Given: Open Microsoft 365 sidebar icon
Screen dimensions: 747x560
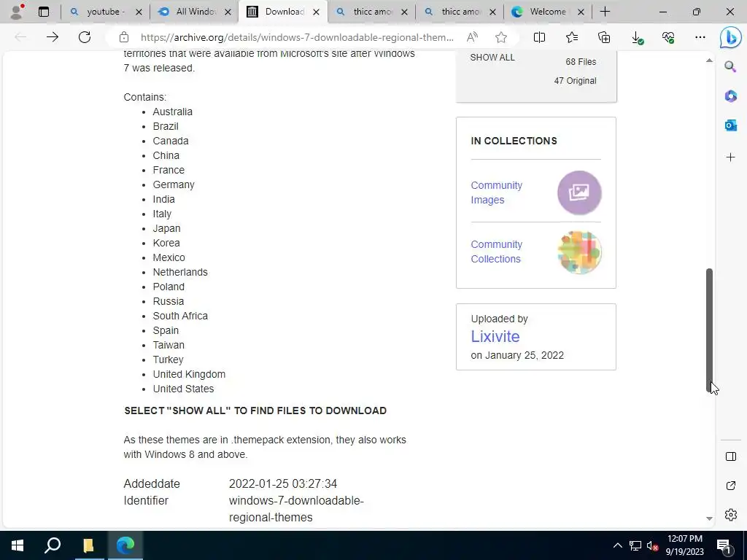Looking at the screenshot, I should [730, 96].
